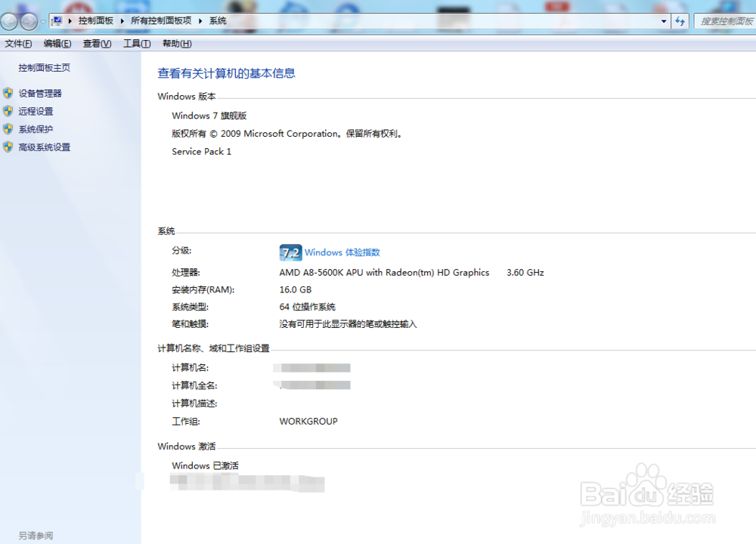Go to 控制面板 in the breadcrumb

[95, 20]
